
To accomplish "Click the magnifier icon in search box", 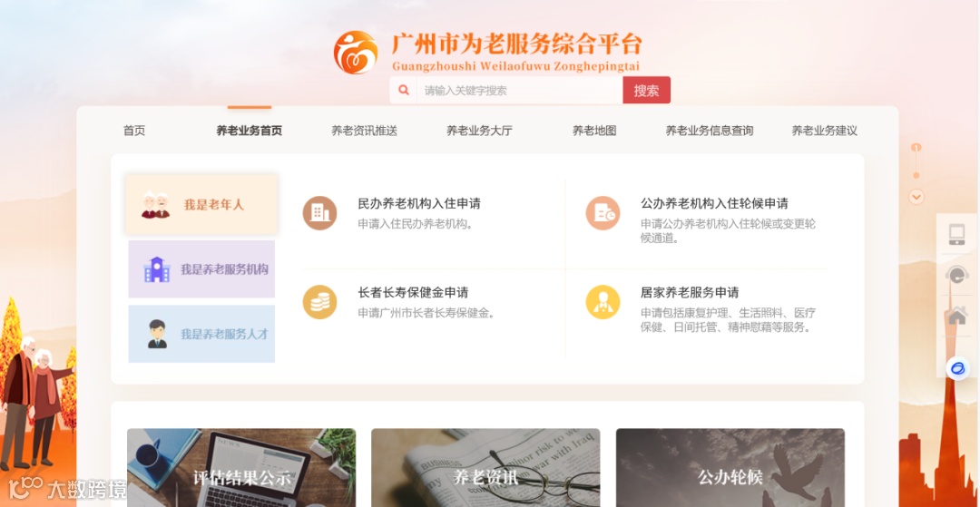I will tap(404, 90).
